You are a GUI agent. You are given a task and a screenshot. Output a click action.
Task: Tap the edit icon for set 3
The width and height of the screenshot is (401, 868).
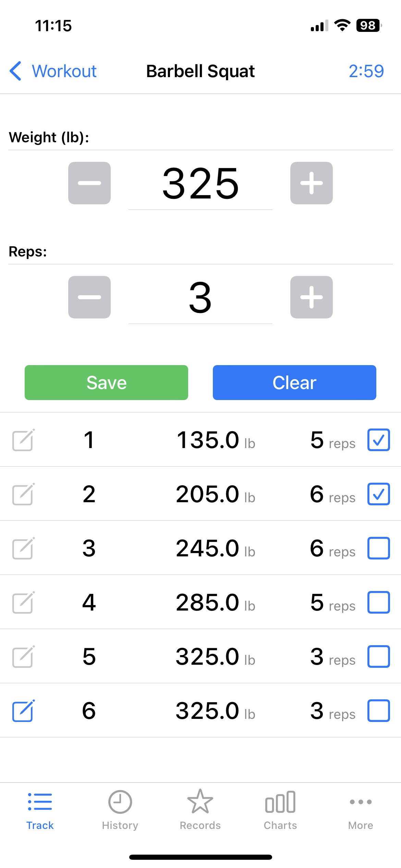click(23, 548)
